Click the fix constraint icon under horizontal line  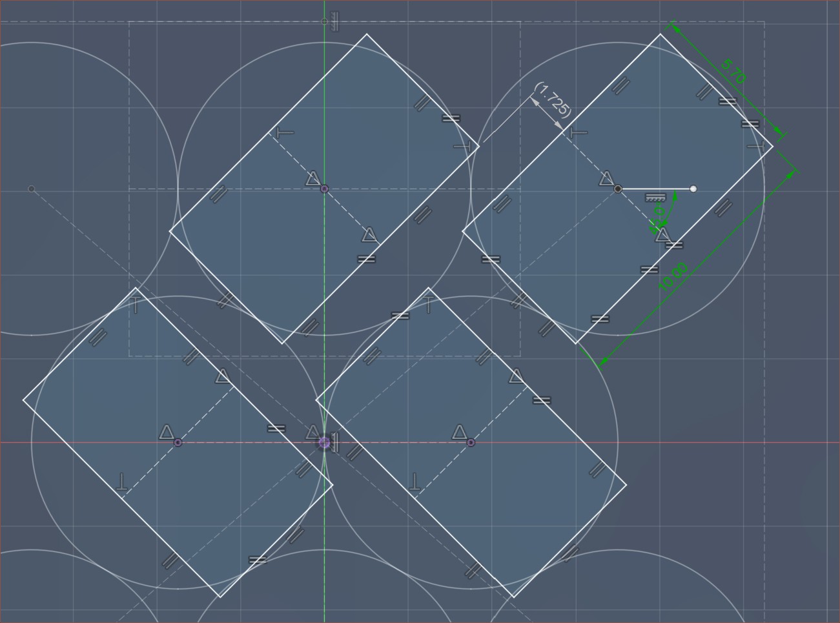(655, 198)
